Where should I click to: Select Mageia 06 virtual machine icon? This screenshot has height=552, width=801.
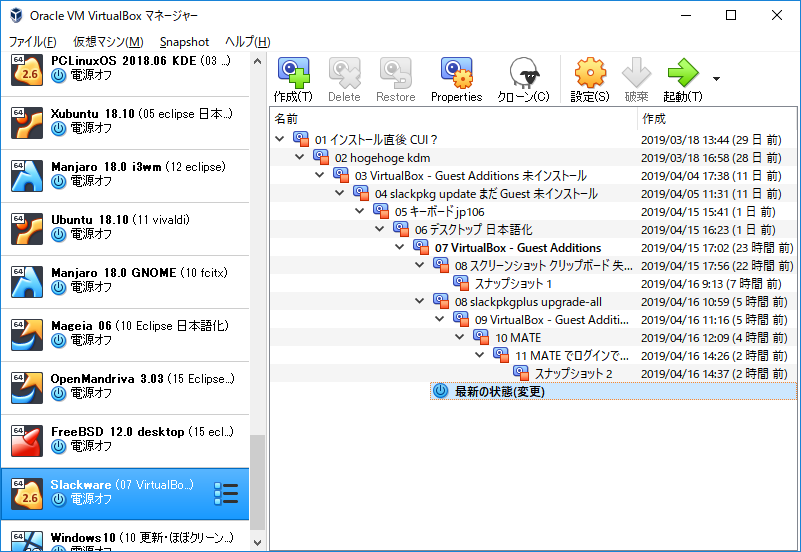point(27,335)
